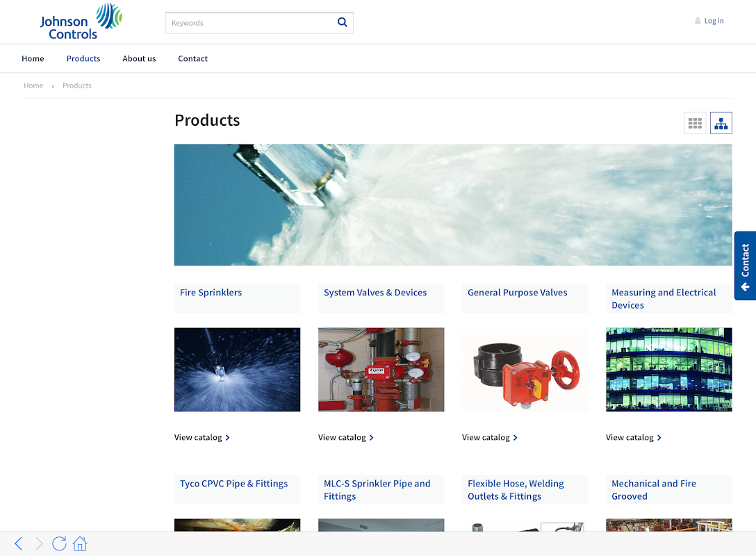This screenshot has width=756, height=556.
Task: Go to start page via house icon
Action: point(80,543)
